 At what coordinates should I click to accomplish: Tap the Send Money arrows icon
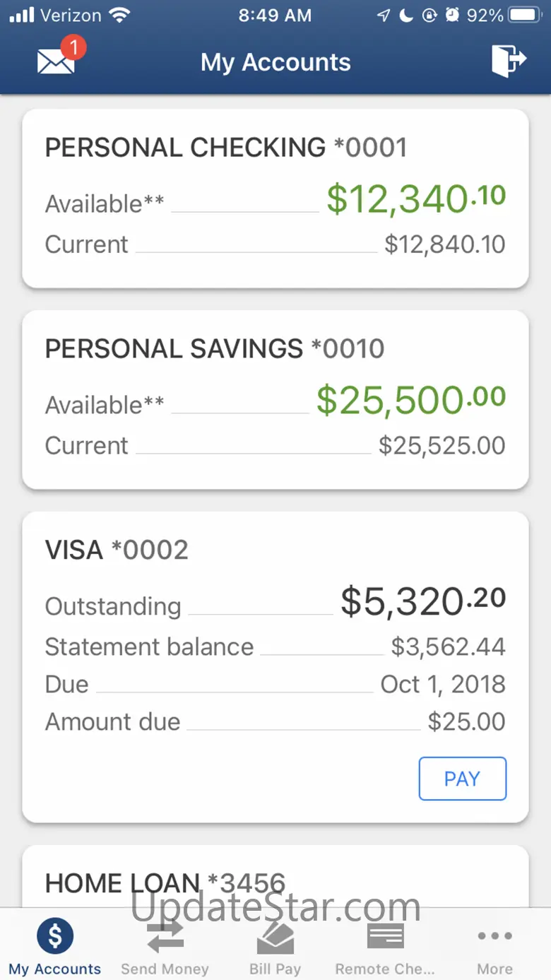[x=165, y=936]
